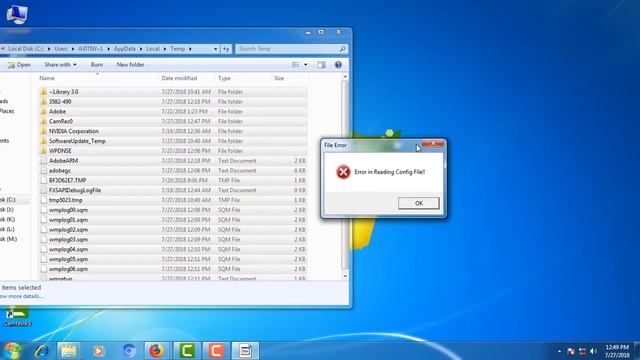Screen dimensions: 640x360
Task: Open the Start menu orb
Action: pyautogui.click(x=12, y=351)
